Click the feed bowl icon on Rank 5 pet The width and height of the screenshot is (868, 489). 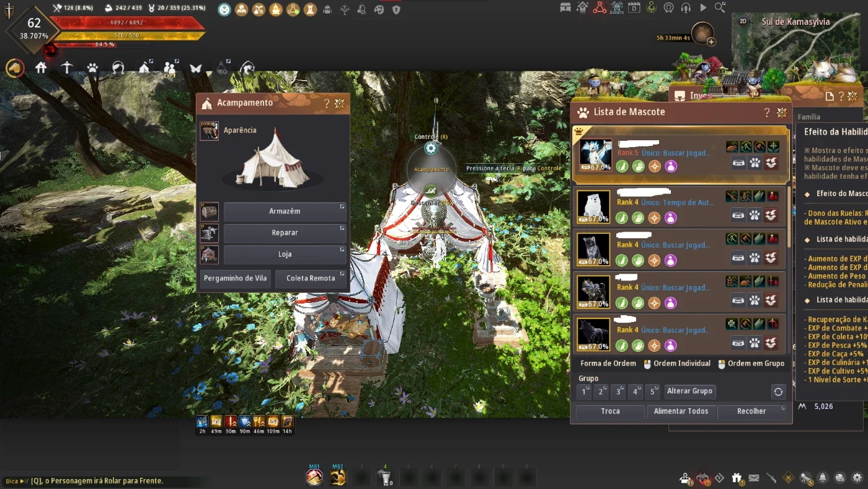[x=738, y=163]
